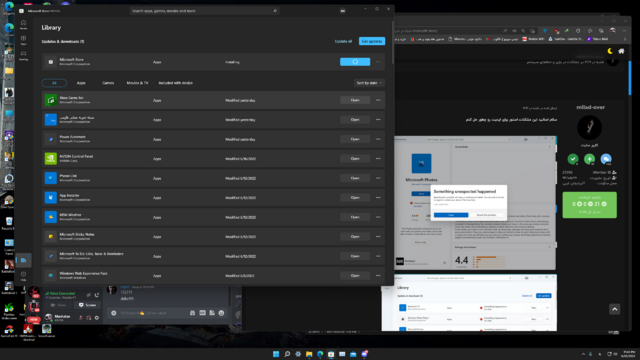The width and height of the screenshot is (640, 360).
Task: Select the Games filter tab
Action: (x=108, y=83)
